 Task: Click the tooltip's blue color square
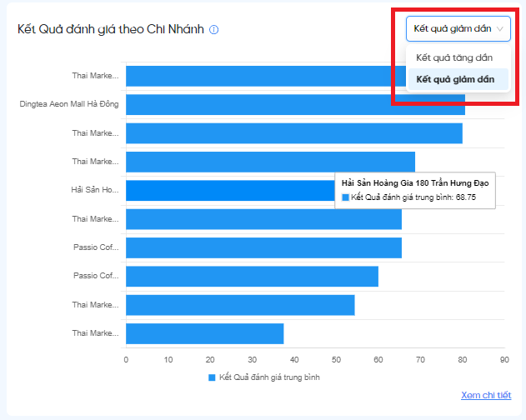[345, 197]
